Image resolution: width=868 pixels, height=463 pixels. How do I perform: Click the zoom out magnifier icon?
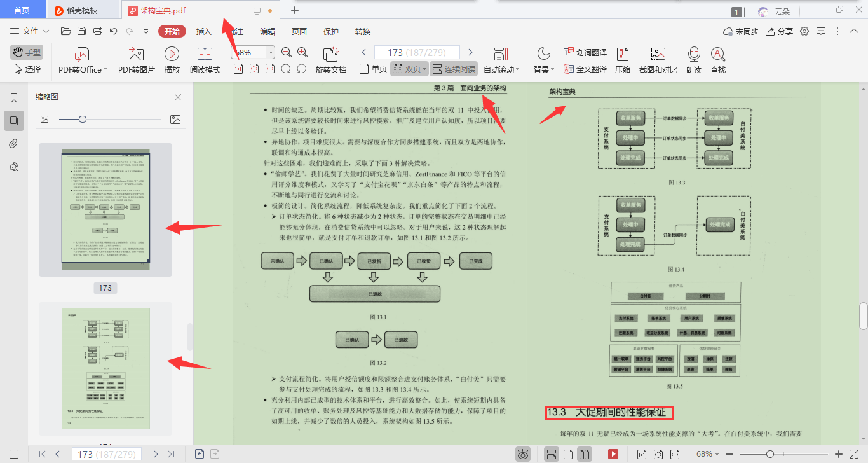pos(286,53)
